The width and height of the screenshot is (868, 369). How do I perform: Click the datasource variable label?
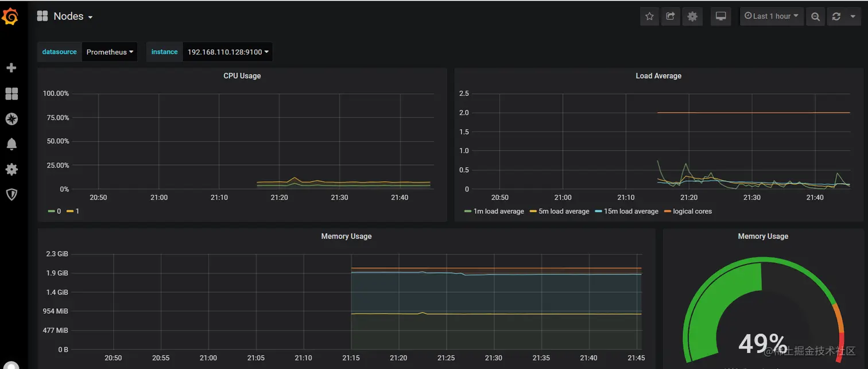[x=59, y=52]
